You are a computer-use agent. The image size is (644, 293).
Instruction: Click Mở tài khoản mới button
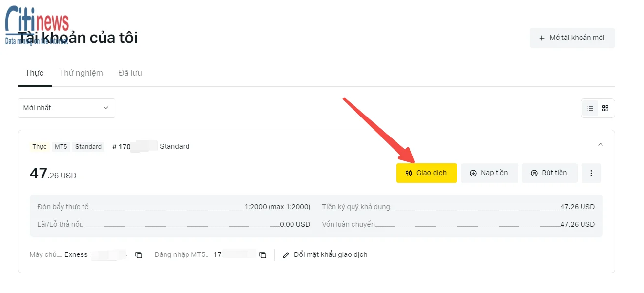(x=572, y=38)
